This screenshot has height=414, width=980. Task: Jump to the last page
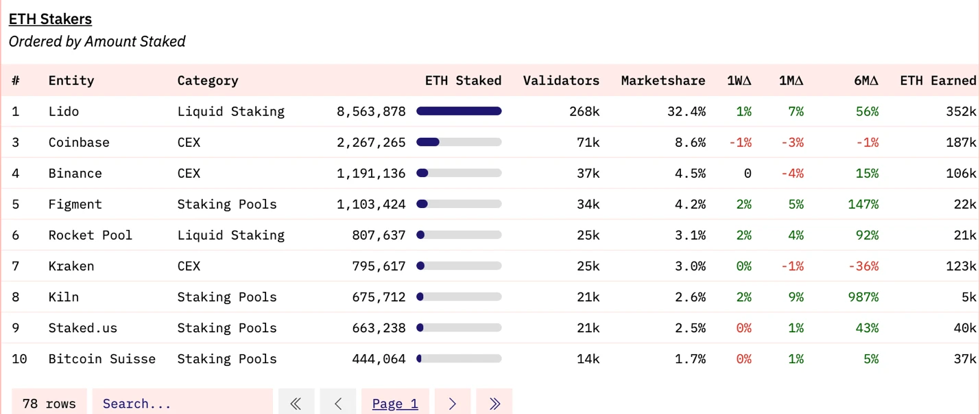pyautogui.click(x=494, y=404)
